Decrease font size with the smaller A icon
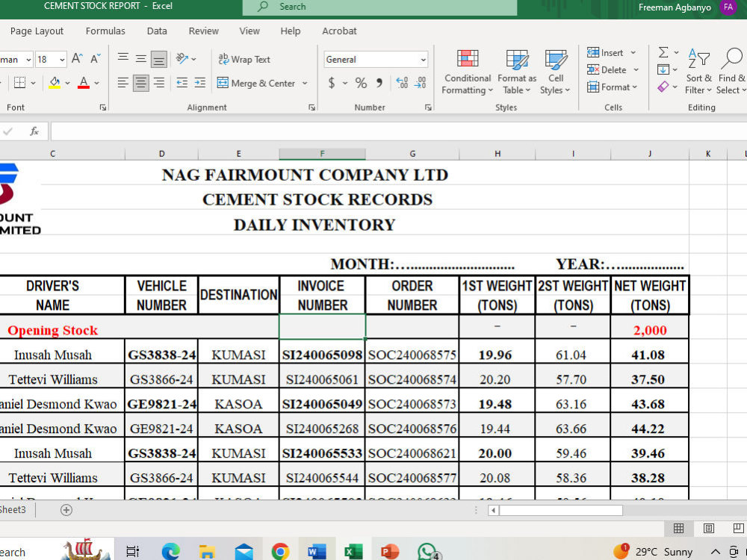The image size is (747, 560). coord(96,59)
